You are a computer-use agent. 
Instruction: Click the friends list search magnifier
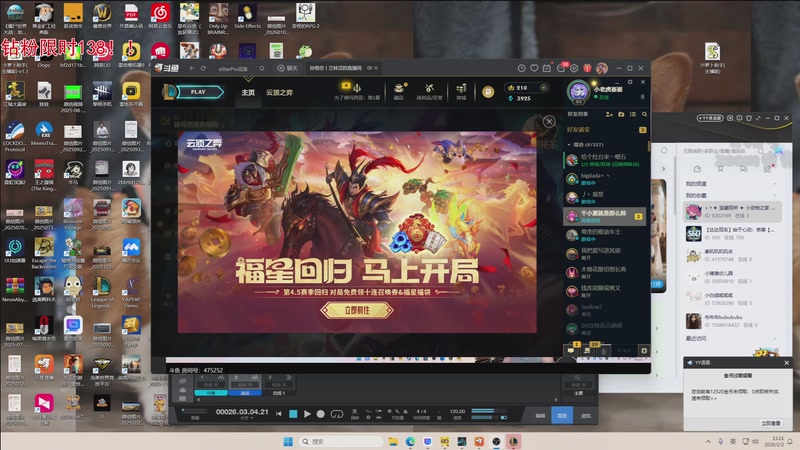644,114
